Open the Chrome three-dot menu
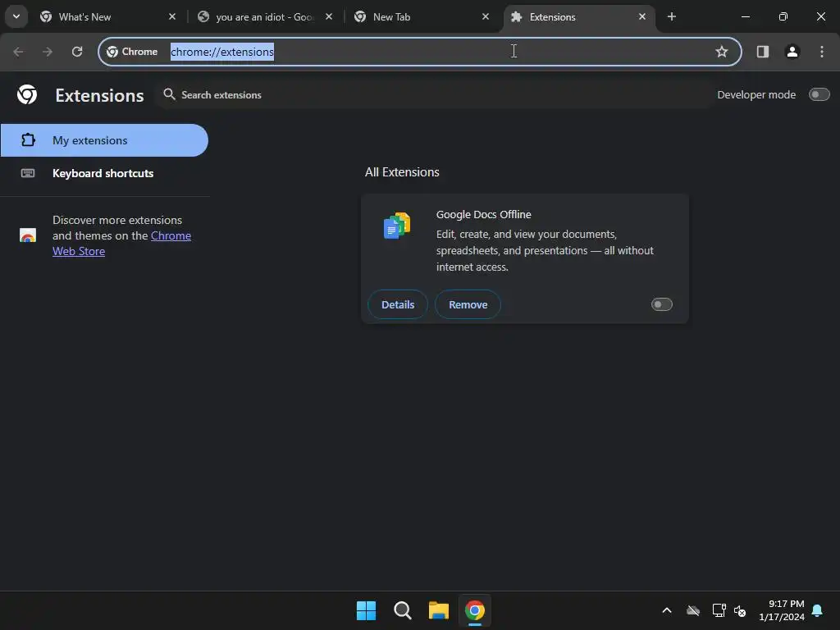Screen dimensions: 840x630 [821, 52]
